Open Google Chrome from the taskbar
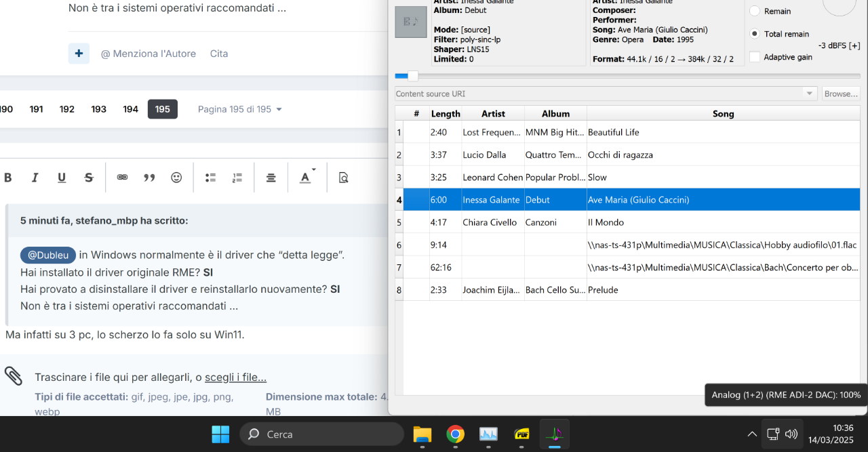The width and height of the screenshot is (868, 452). (455, 434)
